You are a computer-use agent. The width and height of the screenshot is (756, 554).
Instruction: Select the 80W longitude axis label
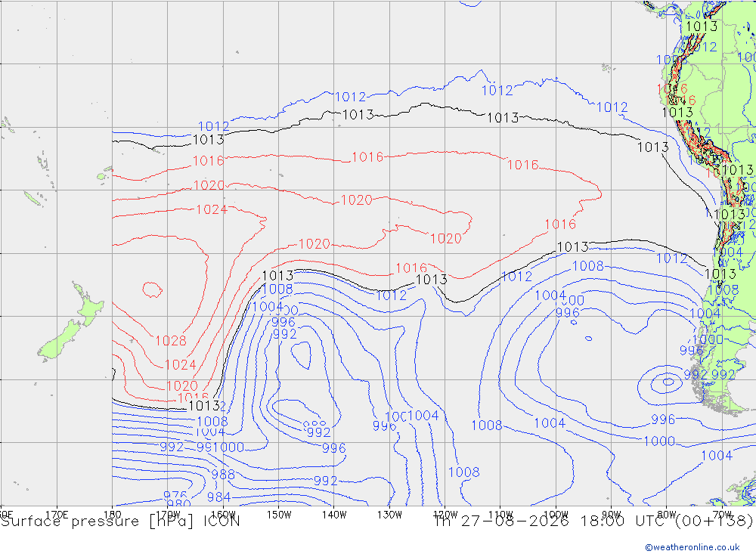(667, 515)
